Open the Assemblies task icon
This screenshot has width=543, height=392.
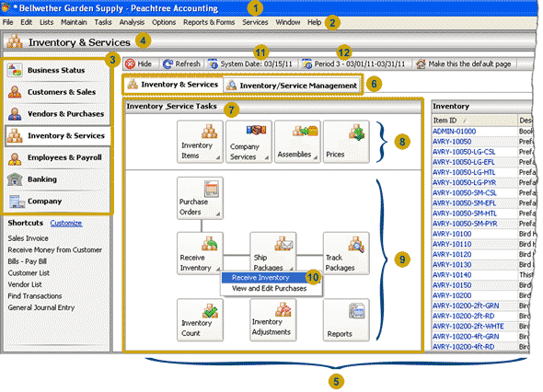point(297,142)
